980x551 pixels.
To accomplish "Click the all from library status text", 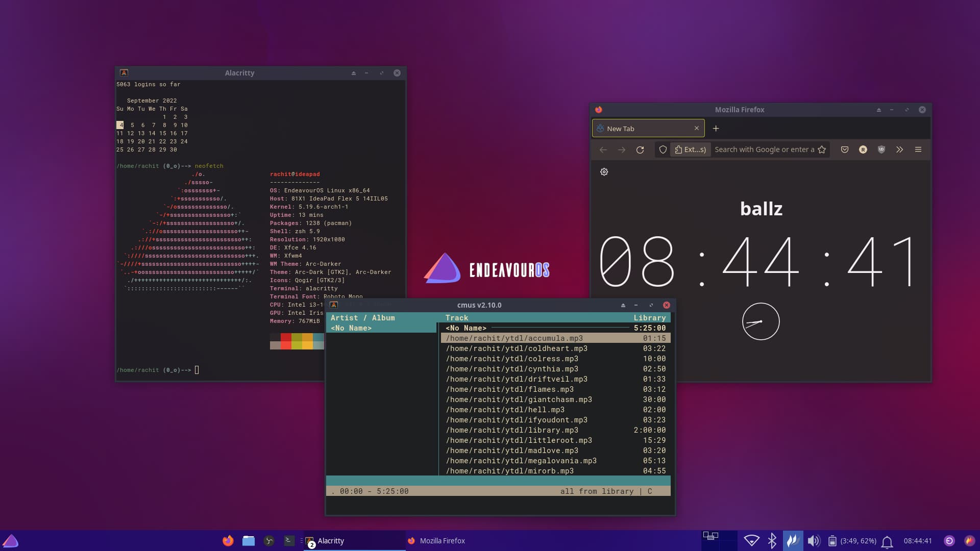I will (597, 491).
